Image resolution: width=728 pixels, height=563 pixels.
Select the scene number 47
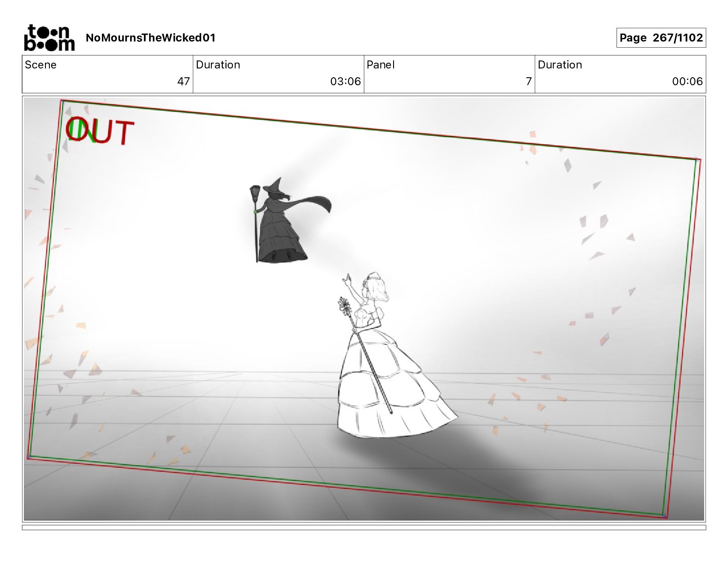coord(184,81)
